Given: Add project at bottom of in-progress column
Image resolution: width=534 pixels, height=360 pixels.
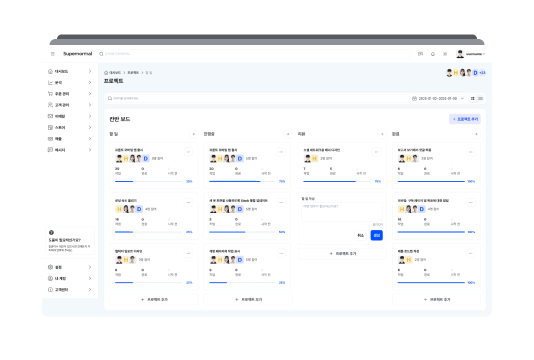Looking at the screenshot, I should click(x=248, y=300).
